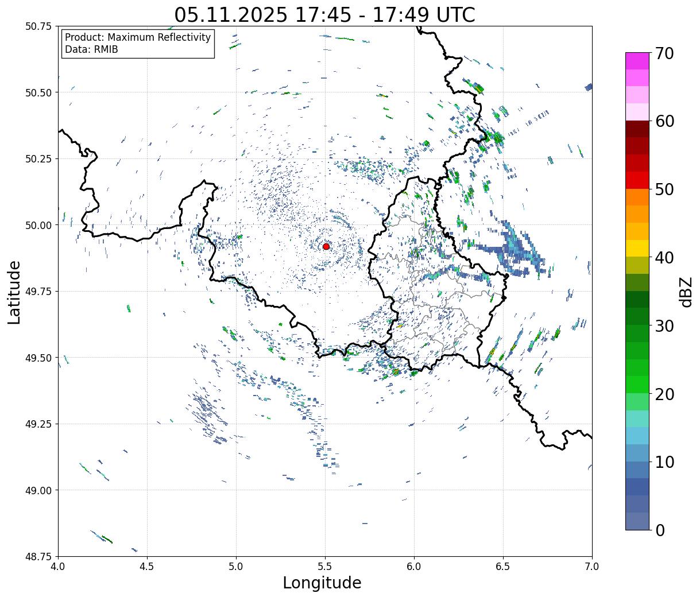700x597 pixels.
Task: Click the longitude tick label "4.5"
Action: [x=147, y=567]
